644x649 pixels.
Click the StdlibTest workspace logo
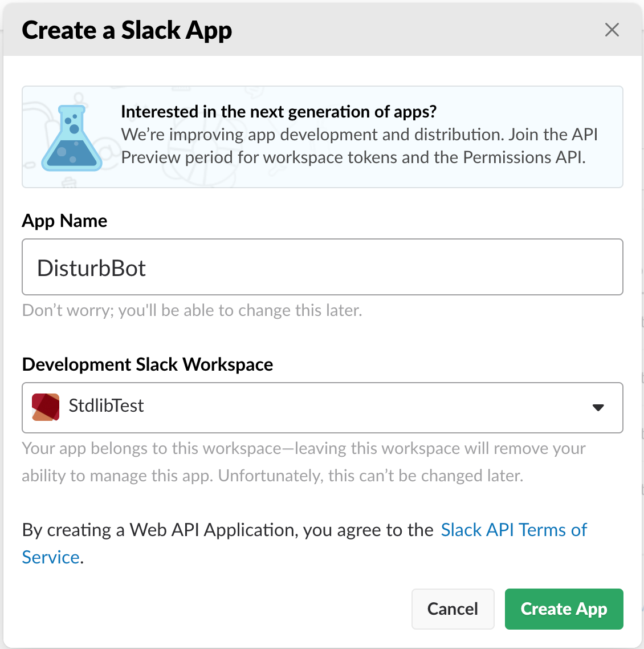tap(45, 407)
